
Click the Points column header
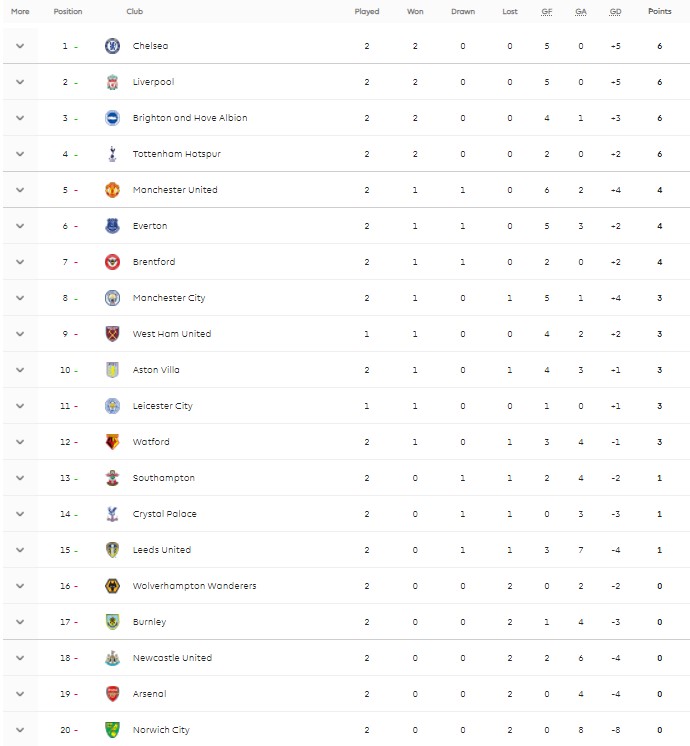(x=659, y=12)
